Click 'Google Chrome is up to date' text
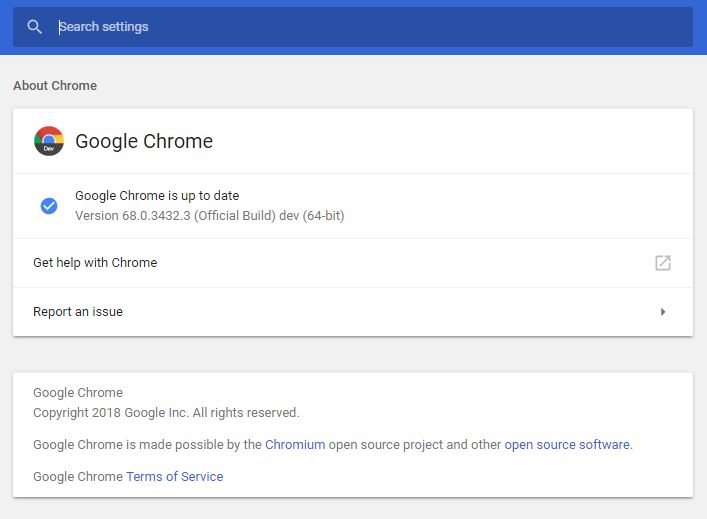 [x=157, y=196]
